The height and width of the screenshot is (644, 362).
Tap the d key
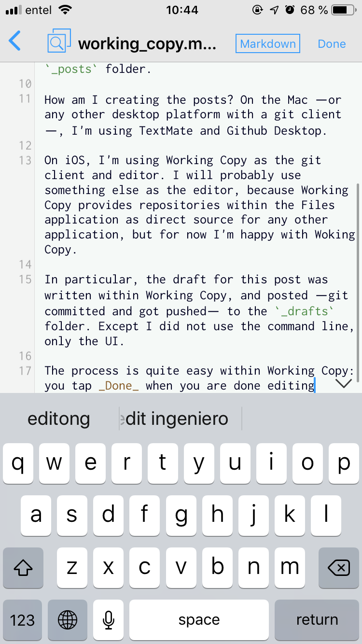pos(109,516)
